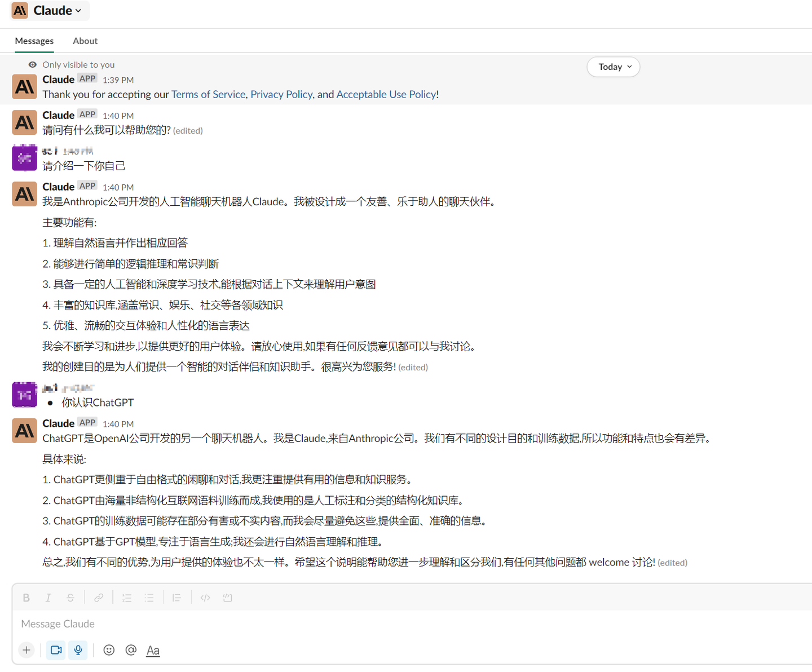This screenshot has height=672, width=812.
Task: Mention someone with the @ icon
Action: [x=131, y=650]
